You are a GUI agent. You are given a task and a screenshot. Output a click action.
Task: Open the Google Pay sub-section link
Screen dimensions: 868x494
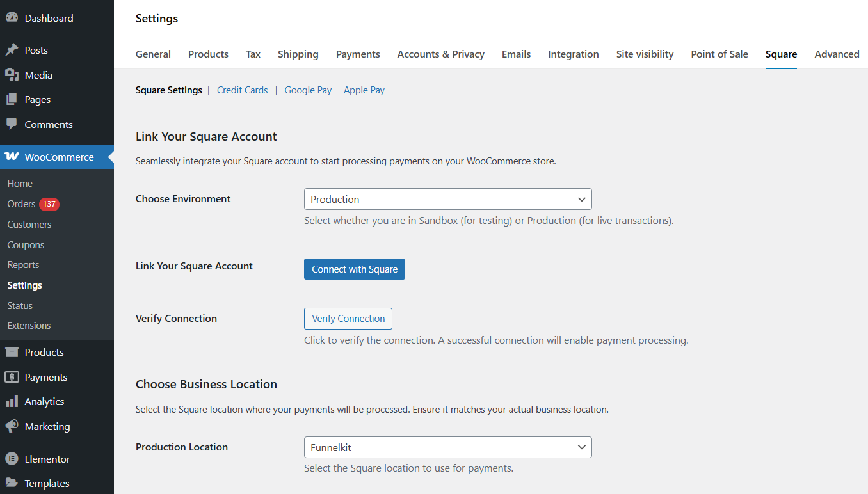click(x=308, y=90)
